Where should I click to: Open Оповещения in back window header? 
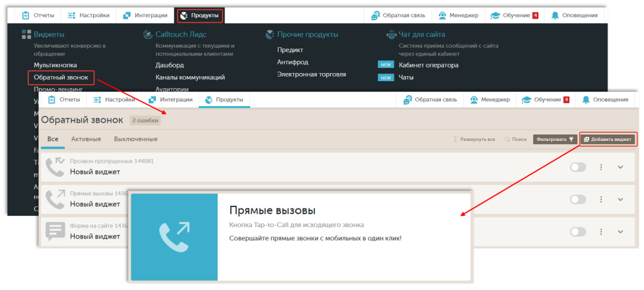coord(574,16)
